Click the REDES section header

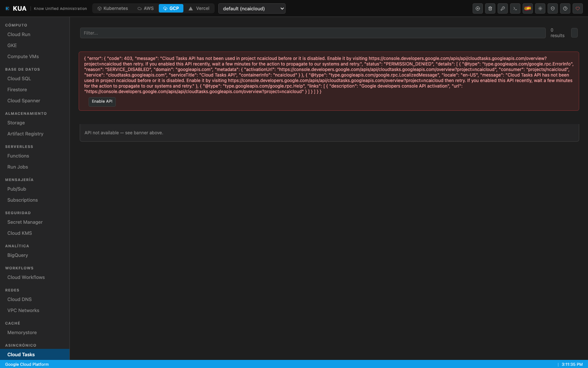[12, 290]
